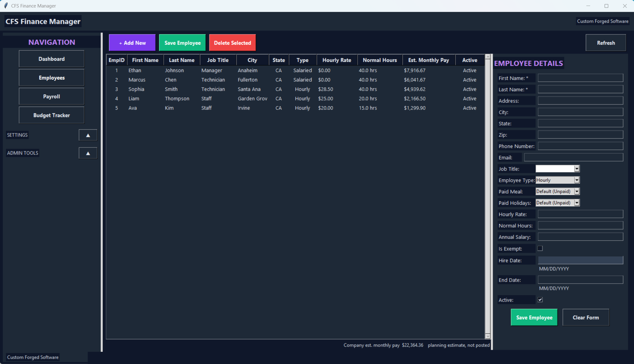Open the Job Title dropdown
634x364 pixels.
(x=577, y=169)
